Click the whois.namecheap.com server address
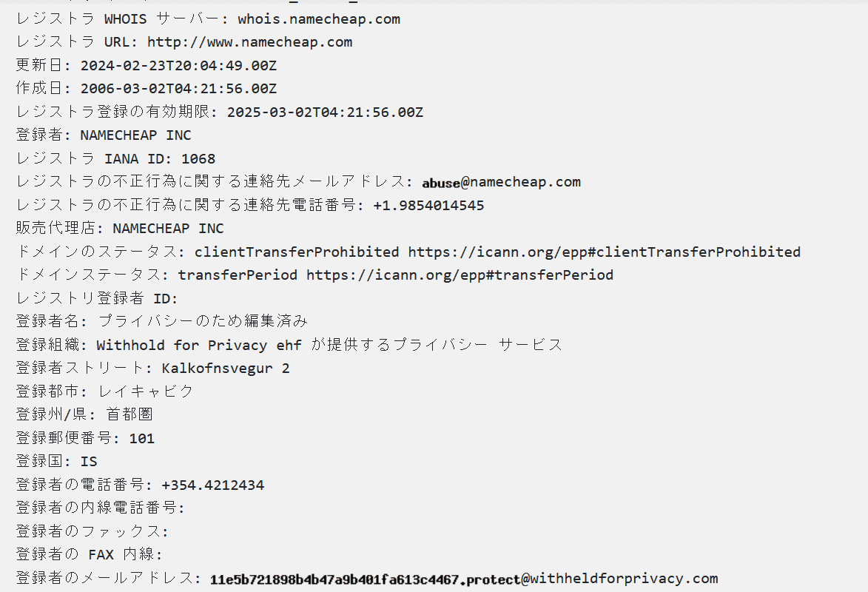Image resolution: width=868 pixels, height=592 pixels. [318, 19]
